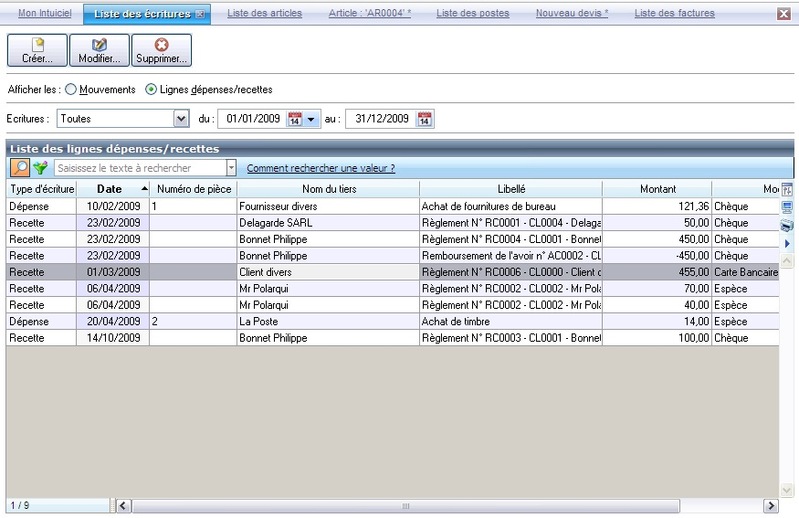This screenshot has height=518, width=799.
Task: Select the Mouvements radio button
Action: 71,90
